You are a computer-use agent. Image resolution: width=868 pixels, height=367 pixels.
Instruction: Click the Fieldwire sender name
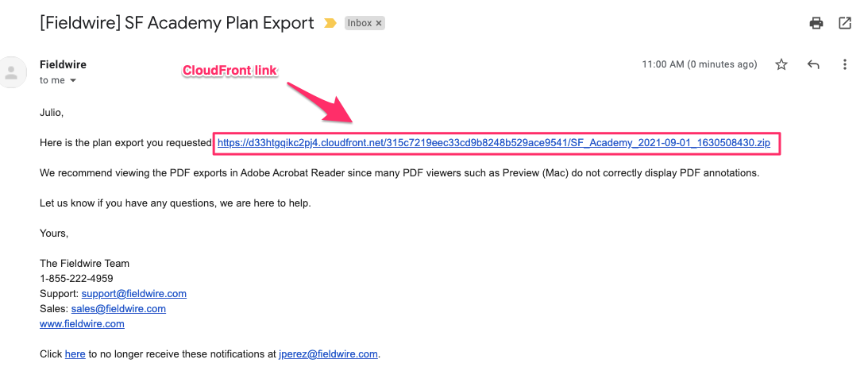point(63,65)
